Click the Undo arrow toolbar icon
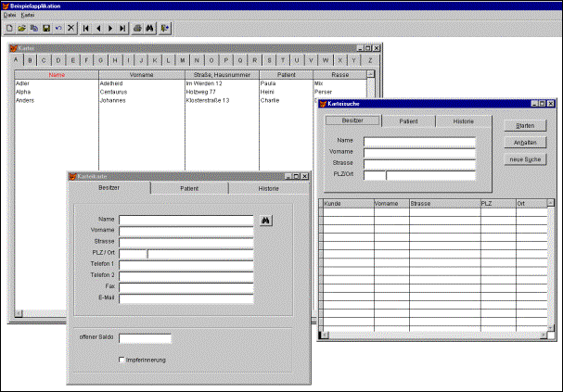The image size is (563, 392). 58,29
